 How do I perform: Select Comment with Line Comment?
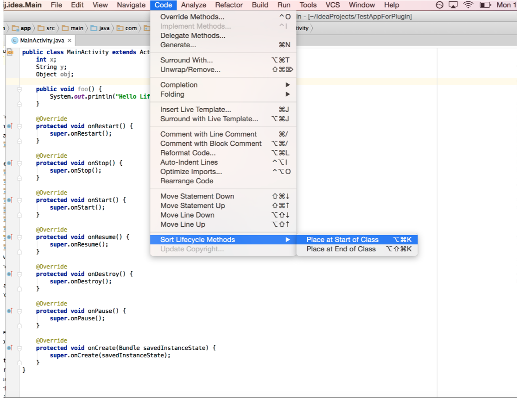pos(223,134)
